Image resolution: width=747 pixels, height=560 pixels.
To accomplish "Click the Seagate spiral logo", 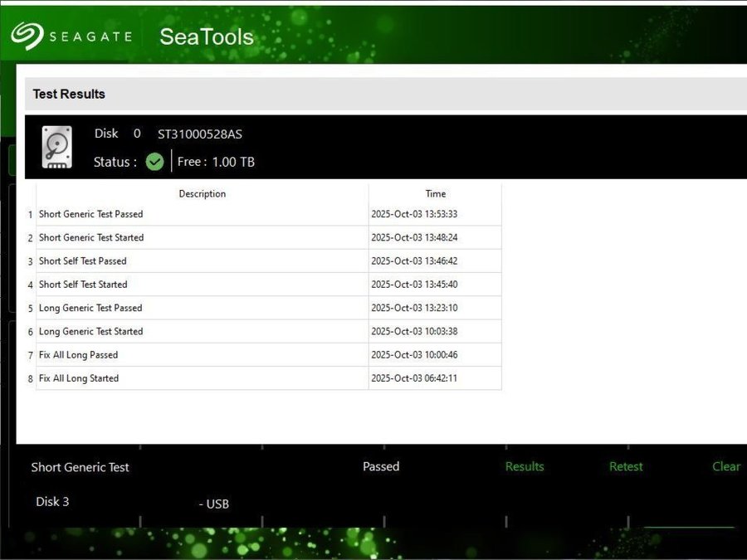I will [x=27, y=36].
